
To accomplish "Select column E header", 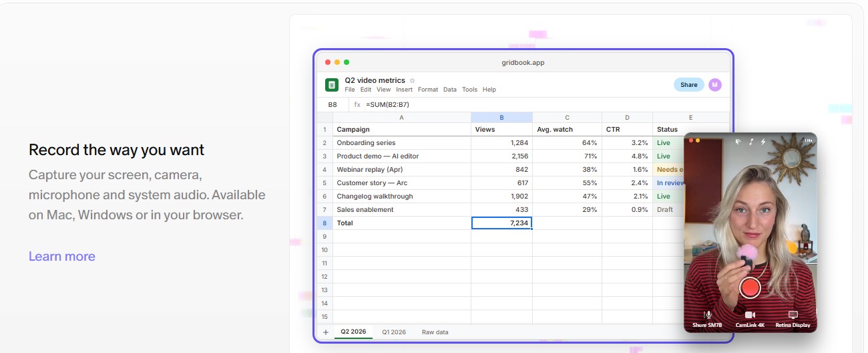I will click(x=690, y=118).
